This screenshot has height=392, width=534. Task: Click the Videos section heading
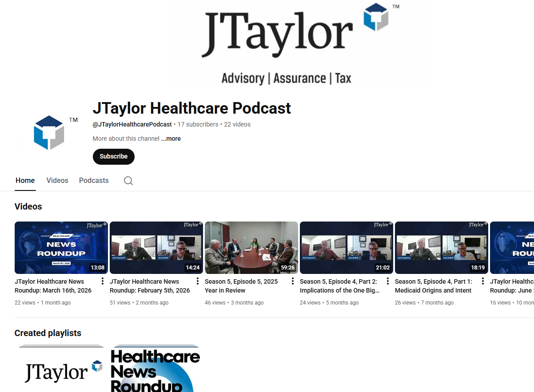coord(28,206)
